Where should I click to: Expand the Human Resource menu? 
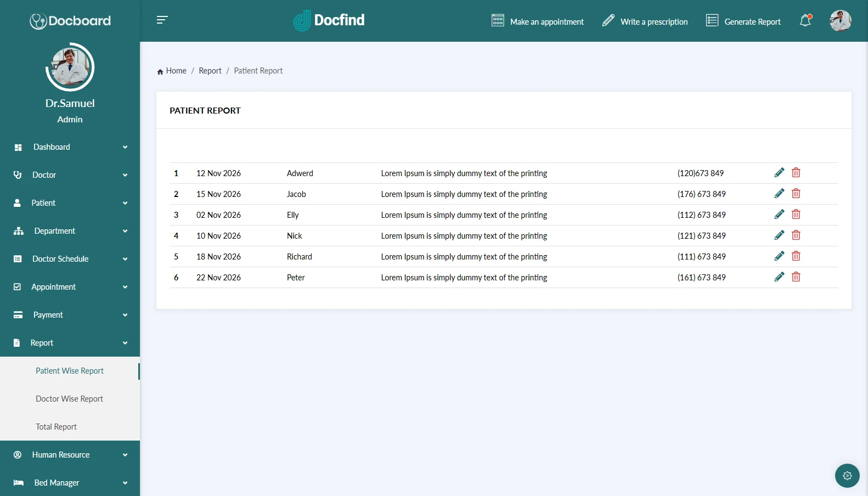pos(70,455)
